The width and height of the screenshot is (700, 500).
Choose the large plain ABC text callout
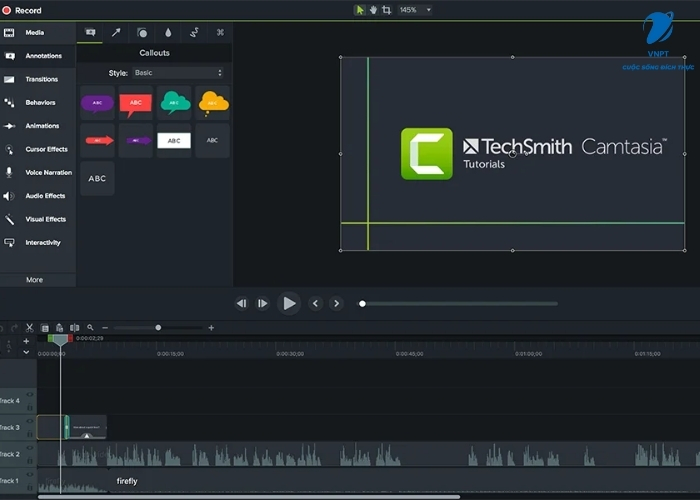click(x=97, y=179)
